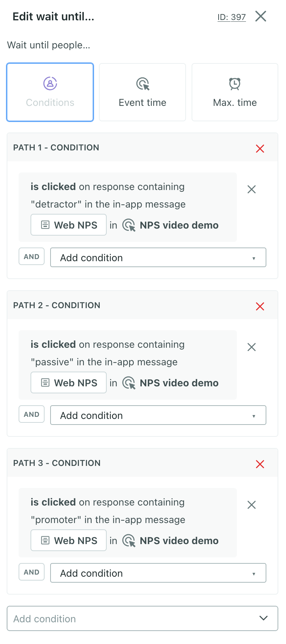
Task: Open Web NPS message in Path 3
Action: 69,541
